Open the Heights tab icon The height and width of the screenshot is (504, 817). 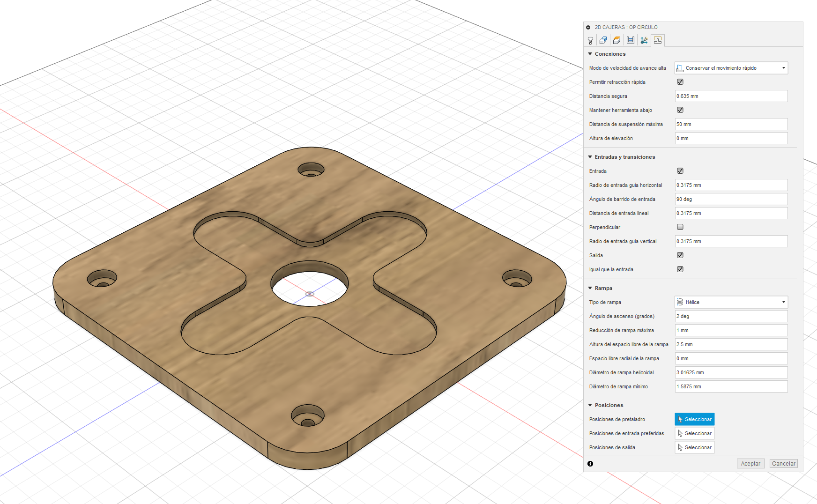click(617, 40)
